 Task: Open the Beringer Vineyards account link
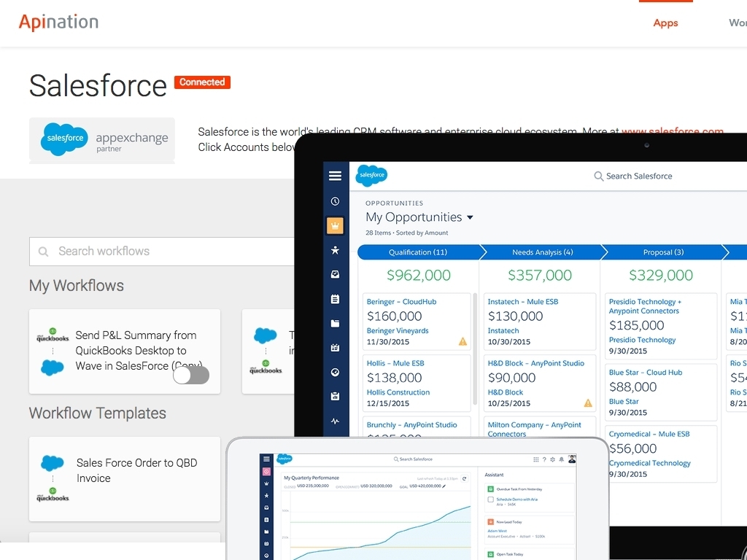tap(398, 330)
